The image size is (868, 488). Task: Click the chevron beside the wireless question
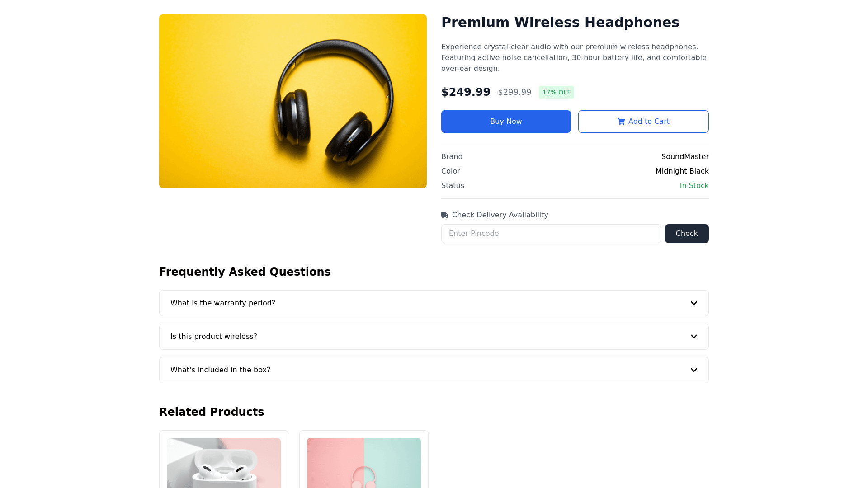693,337
